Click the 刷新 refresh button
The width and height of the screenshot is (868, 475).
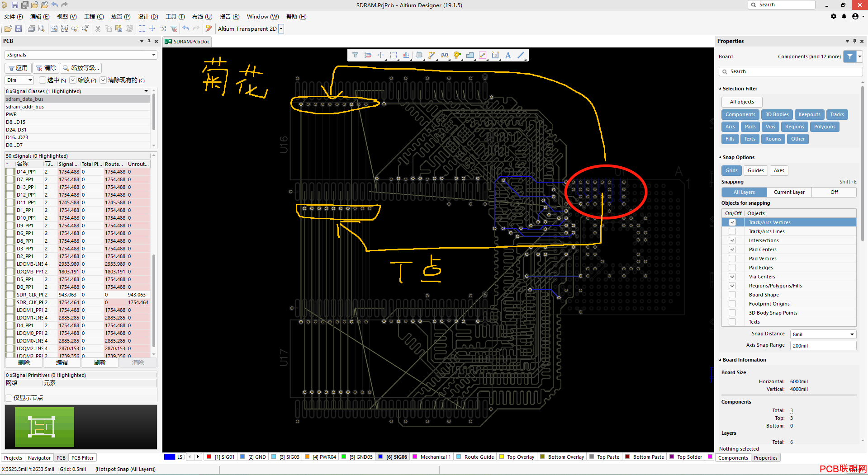click(100, 362)
